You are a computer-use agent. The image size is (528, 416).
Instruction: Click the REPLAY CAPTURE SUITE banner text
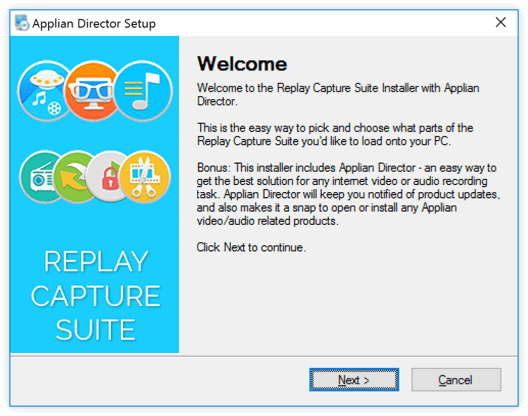96,295
